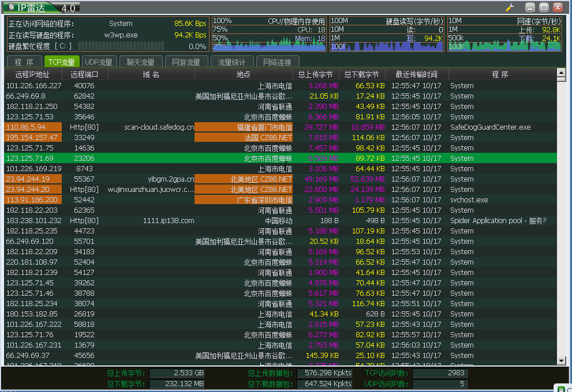Minimize the IP雷达 window
This screenshot has width=572, height=392.
click(x=530, y=7)
